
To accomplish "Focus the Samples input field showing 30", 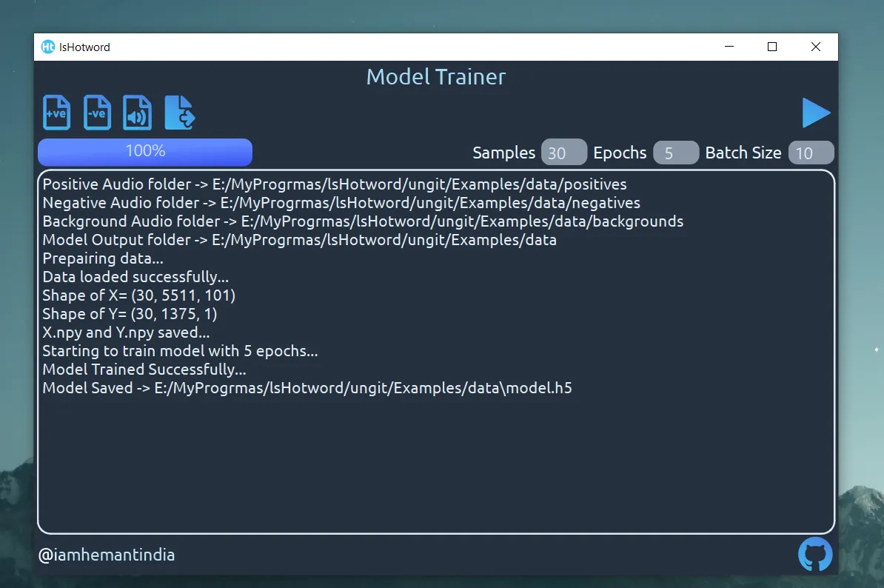I will (563, 153).
